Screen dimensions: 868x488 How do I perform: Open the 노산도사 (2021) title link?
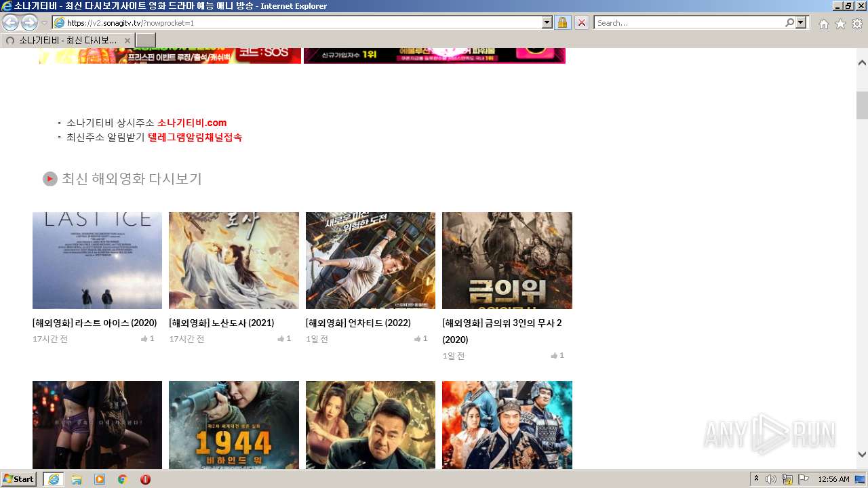222,323
